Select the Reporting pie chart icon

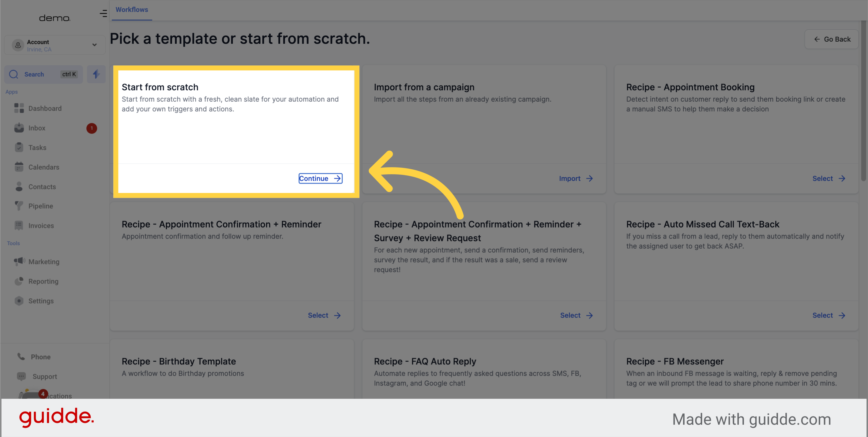(19, 281)
